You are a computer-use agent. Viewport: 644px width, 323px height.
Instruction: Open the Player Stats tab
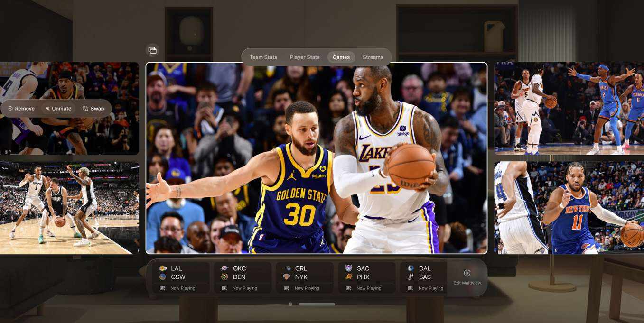point(305,57)
